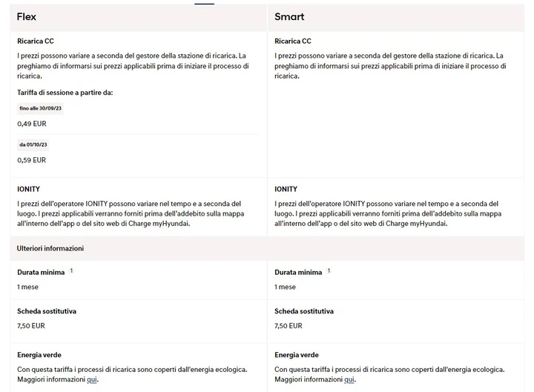Select the 'fino alle 30/09/23' date badge
This screenshot has height=392, width=534.
point(41,108)
